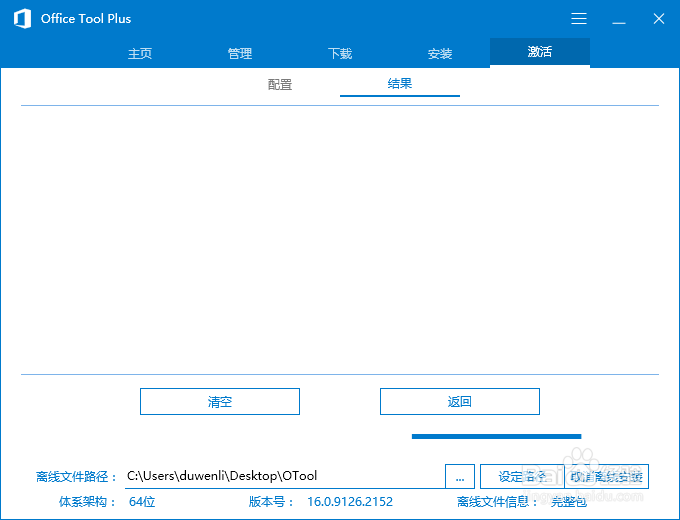Click the 体系架构 label
Screen dimensions: 680x520
click(87, 502)
